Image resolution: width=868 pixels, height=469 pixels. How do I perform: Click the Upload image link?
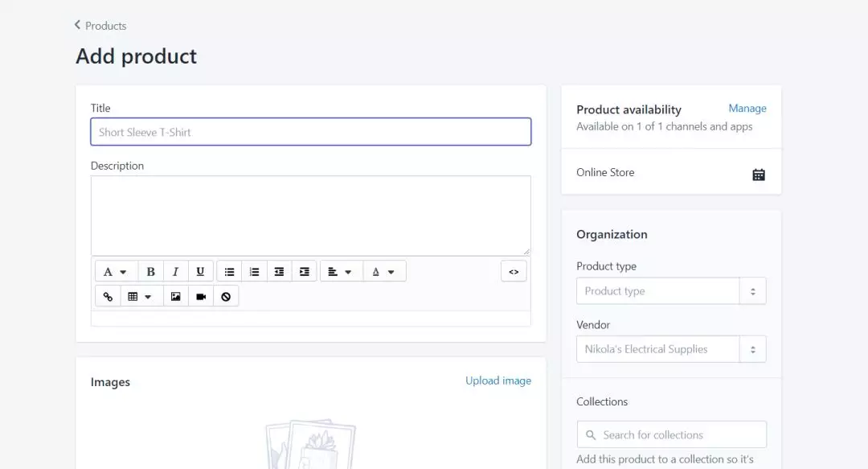[x=498, y=381]
